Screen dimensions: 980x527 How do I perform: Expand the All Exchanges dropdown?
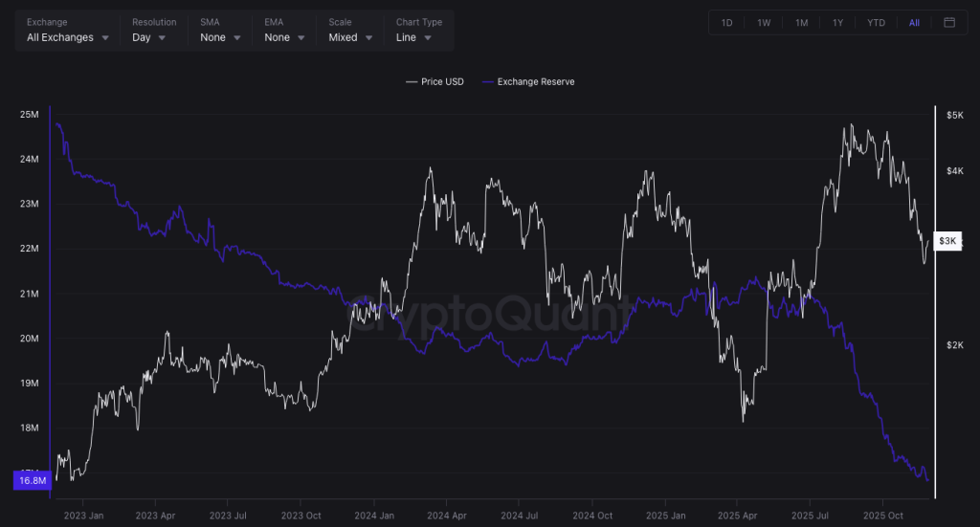pyautogui.click(x=67, y=37)
